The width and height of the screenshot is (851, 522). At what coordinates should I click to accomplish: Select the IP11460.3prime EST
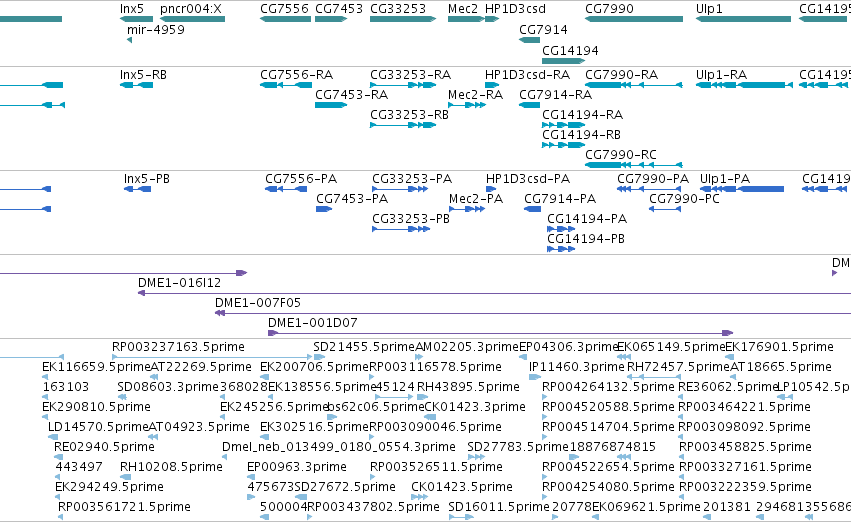(535, 377)
